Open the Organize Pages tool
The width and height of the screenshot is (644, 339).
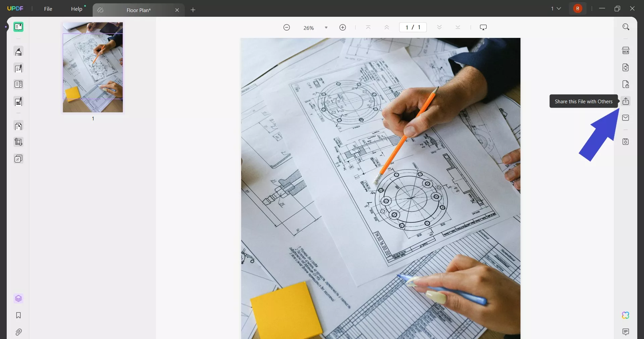click(x=18, y=126)
